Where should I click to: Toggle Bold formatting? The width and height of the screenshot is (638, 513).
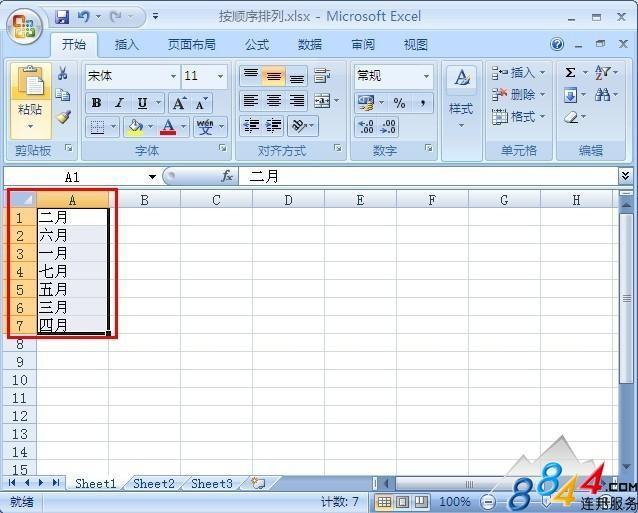[96, 103]
